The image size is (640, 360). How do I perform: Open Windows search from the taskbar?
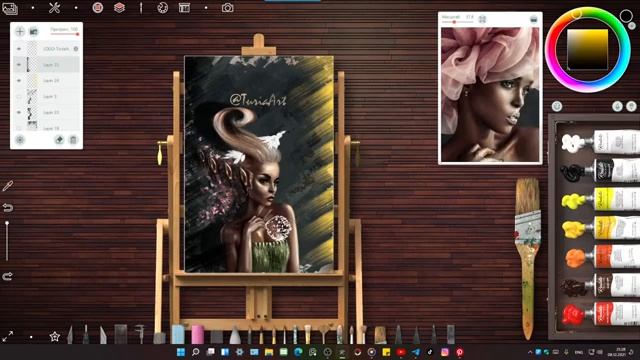[195, 352]
